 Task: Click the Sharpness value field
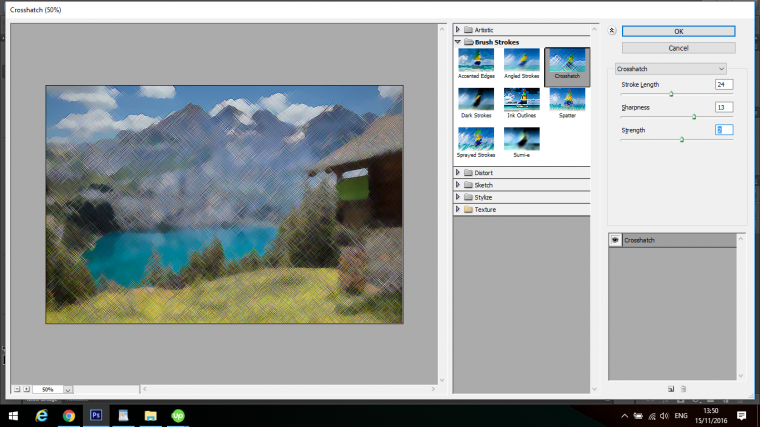click(724, 107)
